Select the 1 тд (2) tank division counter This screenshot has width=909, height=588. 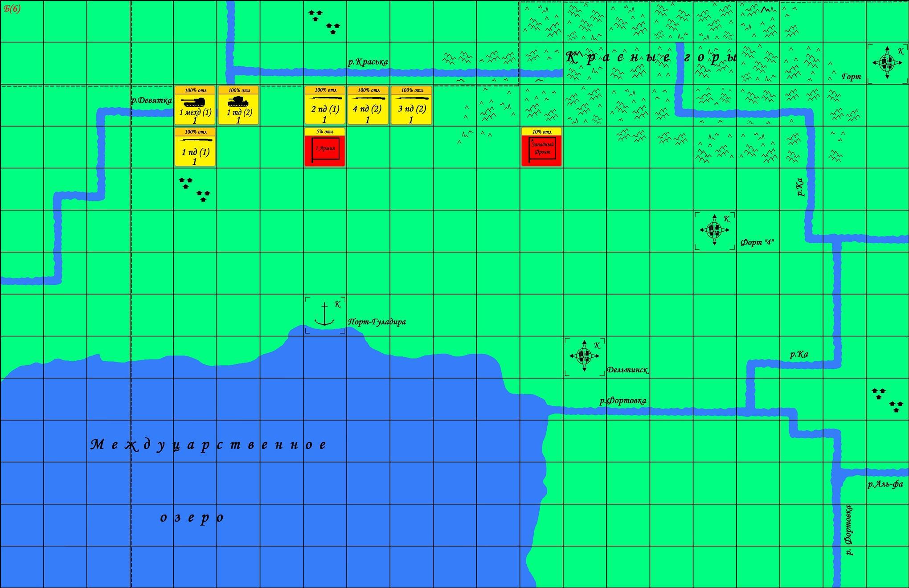tap(238, 106)
